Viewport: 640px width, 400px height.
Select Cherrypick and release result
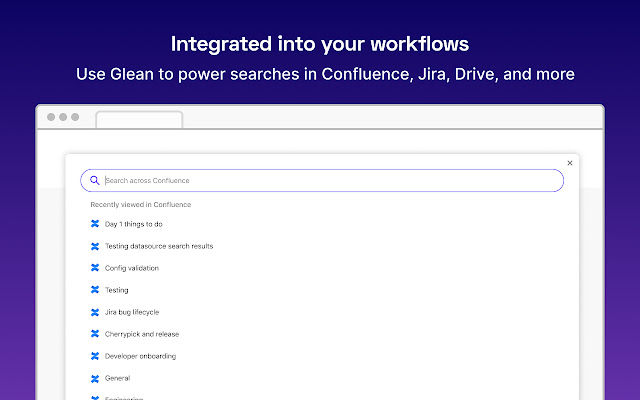(141, 334)
